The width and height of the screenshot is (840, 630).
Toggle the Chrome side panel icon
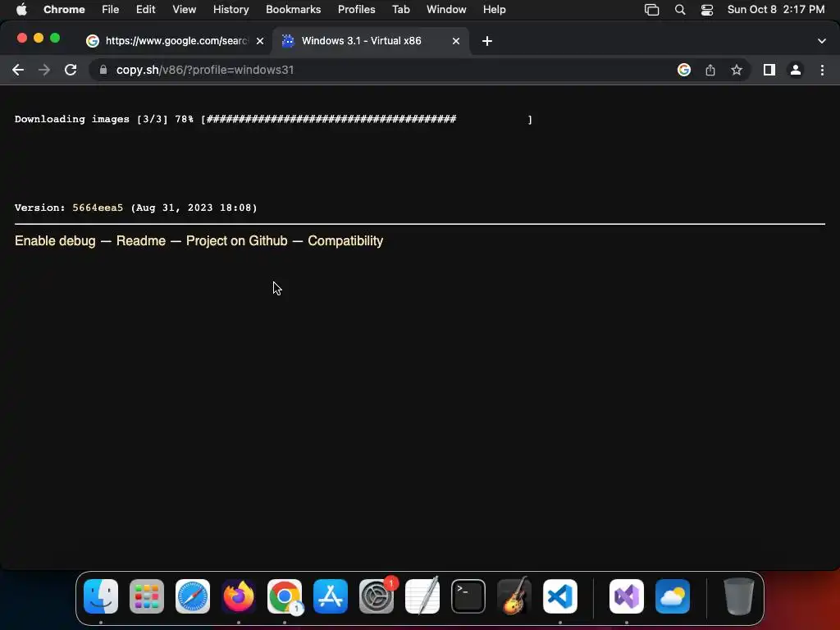click(x=769, y=70)
